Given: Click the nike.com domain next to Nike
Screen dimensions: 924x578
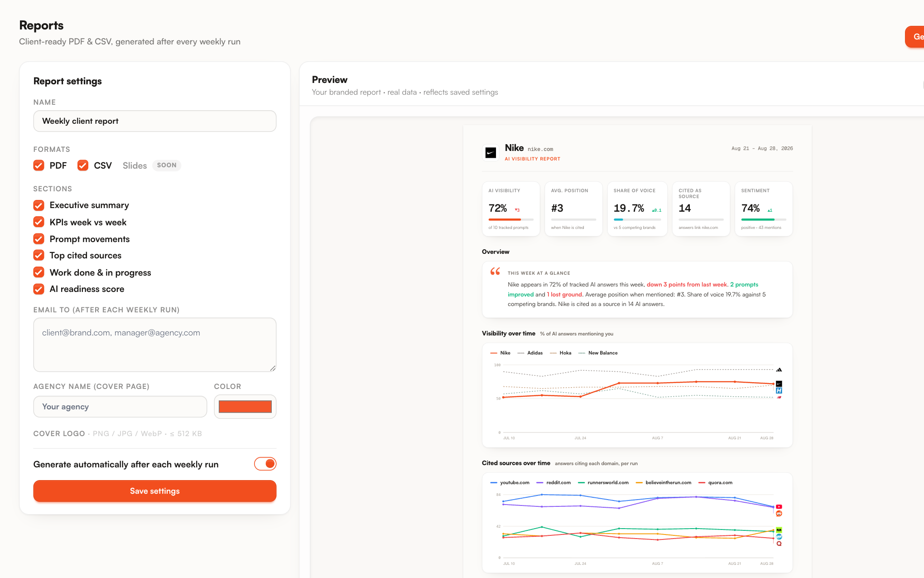Looking at the screenshot, I should 540,149.
